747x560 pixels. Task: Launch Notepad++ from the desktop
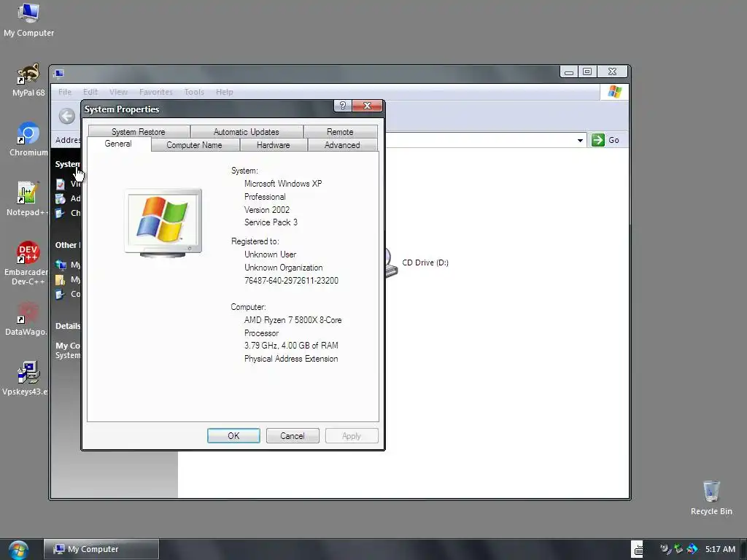click(x=28, y=199)
